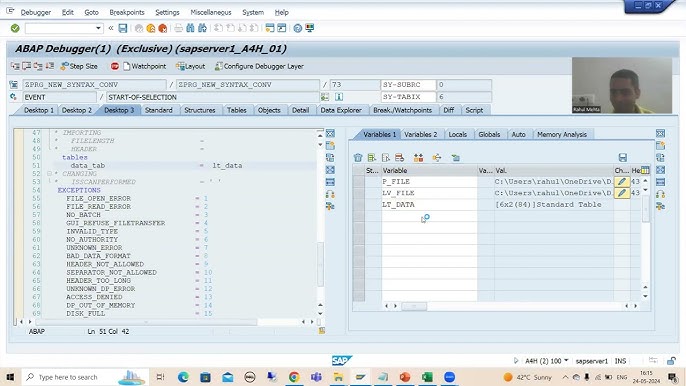The height and width of the screenshot is (386, 686).
Task: Click the Watchpoint button
Action: tap(144, 66)
